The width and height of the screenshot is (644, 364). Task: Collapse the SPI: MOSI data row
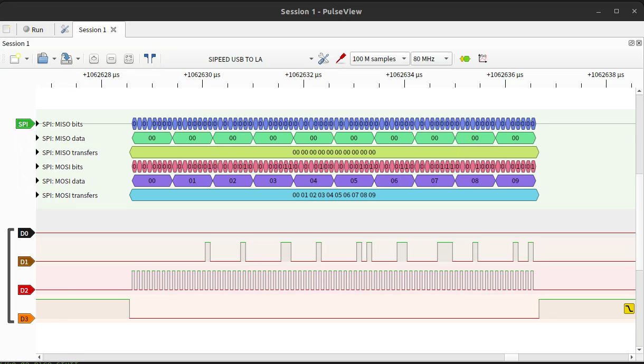[x=37, y=181]
